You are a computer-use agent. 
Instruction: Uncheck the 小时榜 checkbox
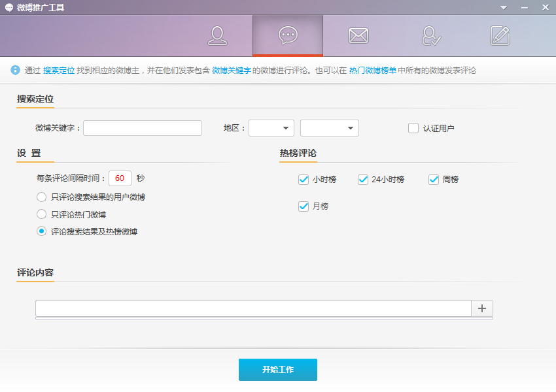[x=304, y=180]
